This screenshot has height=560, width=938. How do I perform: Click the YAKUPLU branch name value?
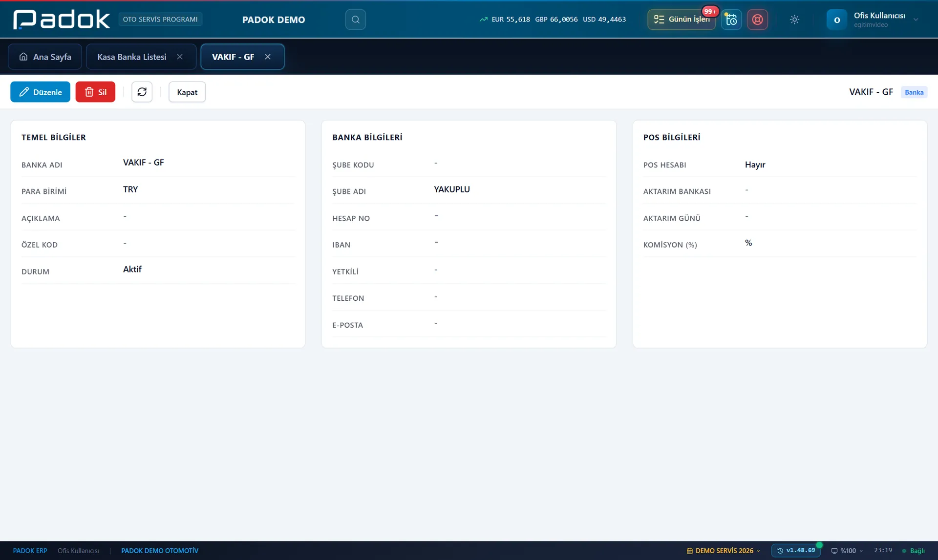452,189
